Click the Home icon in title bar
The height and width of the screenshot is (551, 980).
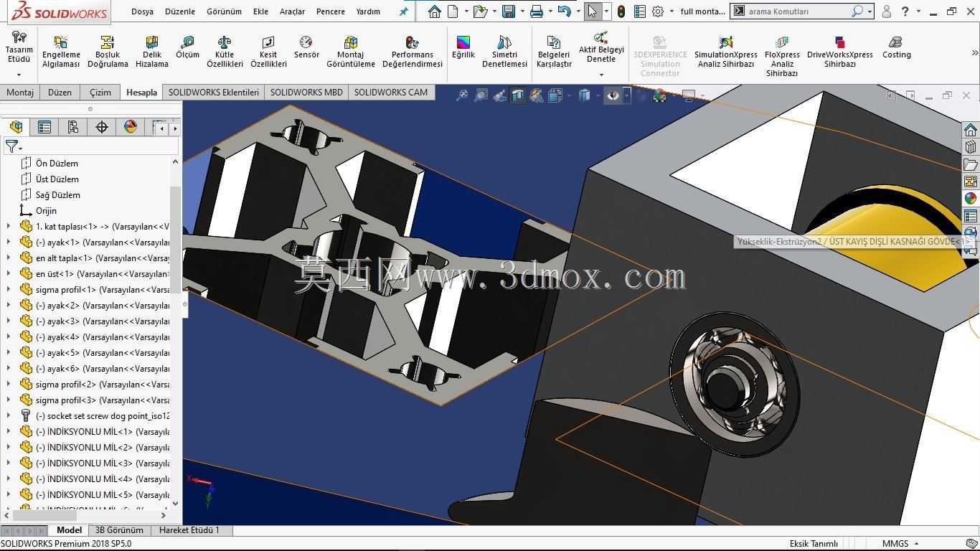[434, 11]
